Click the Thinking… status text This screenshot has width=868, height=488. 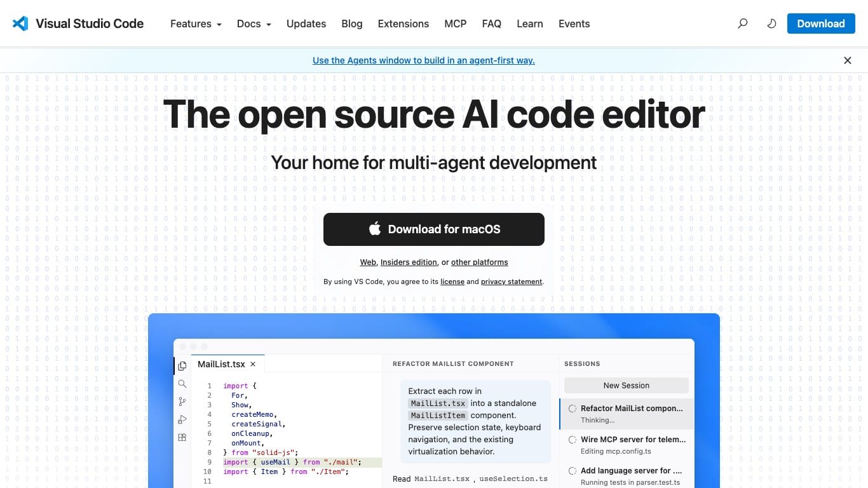[x=598, y=420]
